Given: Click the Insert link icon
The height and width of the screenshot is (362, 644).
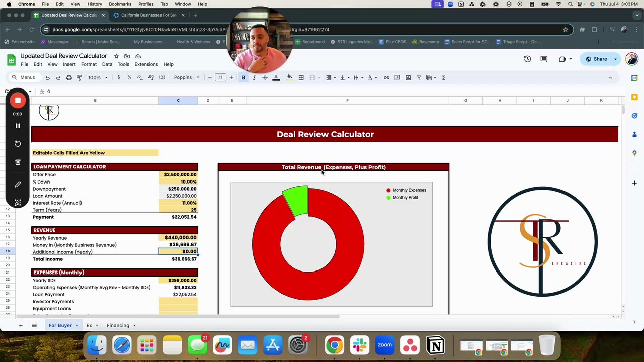Looking at the screenshot, I should click(x=386, y=77).
